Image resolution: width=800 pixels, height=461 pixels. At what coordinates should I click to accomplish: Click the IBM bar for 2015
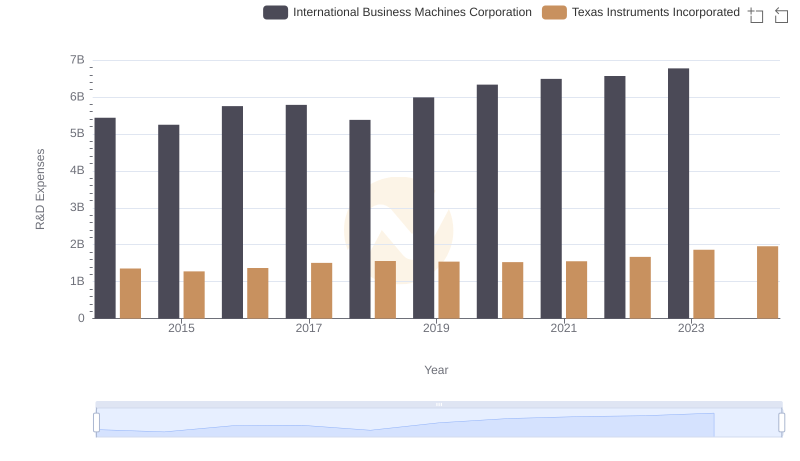pos(168,221)
